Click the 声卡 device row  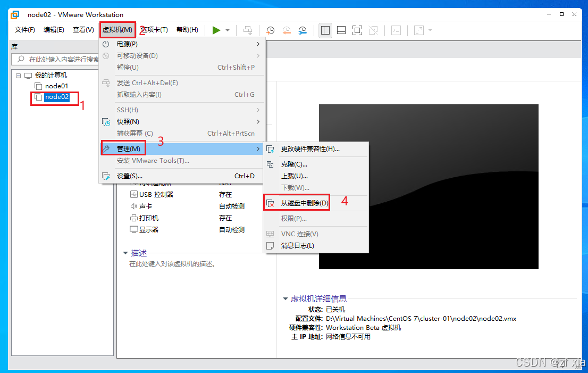[188, 206]
